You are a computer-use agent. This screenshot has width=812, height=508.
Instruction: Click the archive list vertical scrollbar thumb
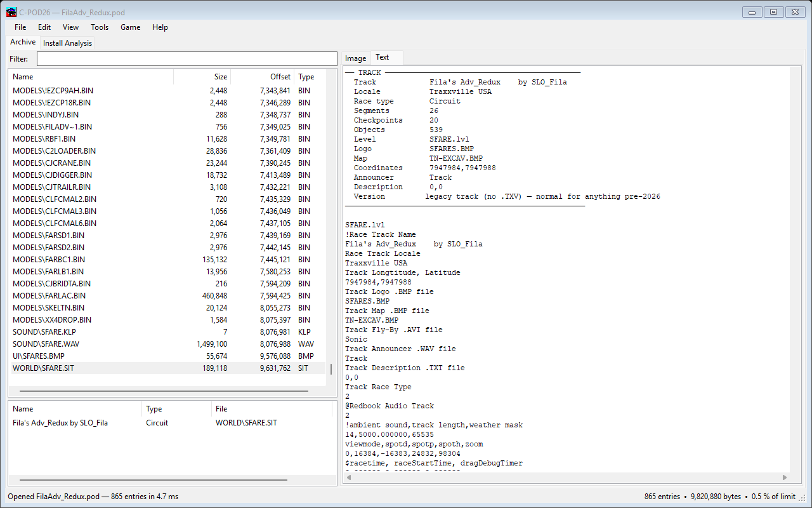pyautogui.click(x=331, y=369)
